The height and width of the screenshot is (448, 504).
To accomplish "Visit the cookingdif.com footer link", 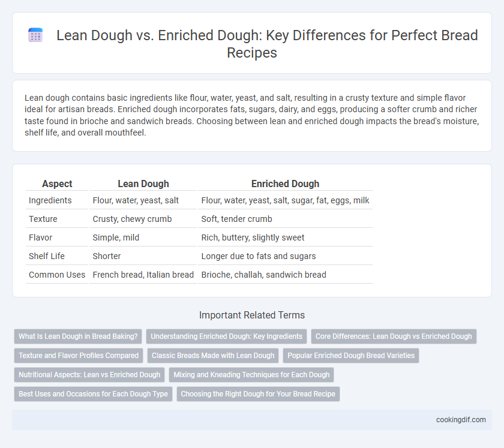I will click(461, 420).
